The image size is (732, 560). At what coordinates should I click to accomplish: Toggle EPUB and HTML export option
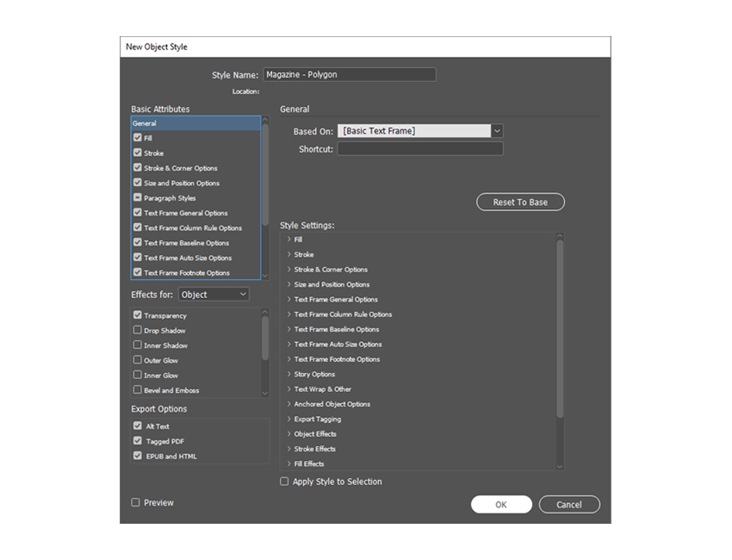tap(137, 456)
